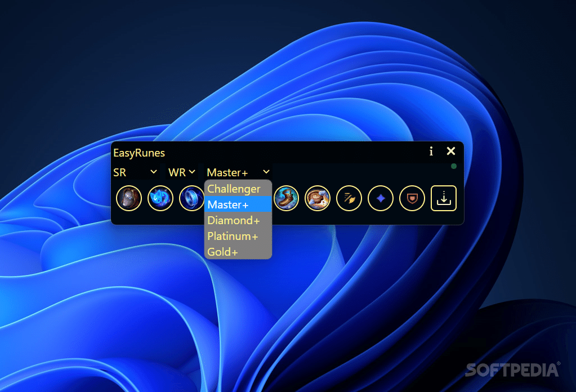Click the first champion portrait icon
The width and height of the screenshot is (576, 392).
coord(129,198)
